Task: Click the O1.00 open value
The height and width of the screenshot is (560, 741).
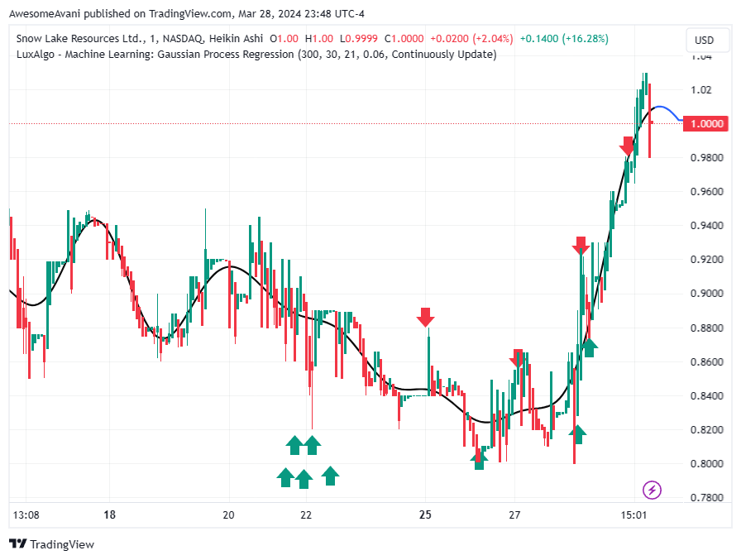Action: 284,39
